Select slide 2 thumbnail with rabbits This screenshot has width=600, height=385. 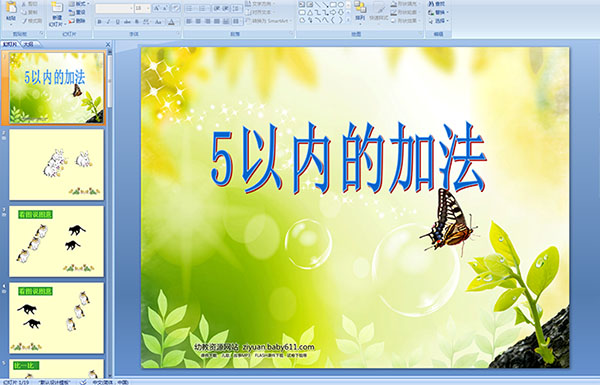click(x=56, y=165)
